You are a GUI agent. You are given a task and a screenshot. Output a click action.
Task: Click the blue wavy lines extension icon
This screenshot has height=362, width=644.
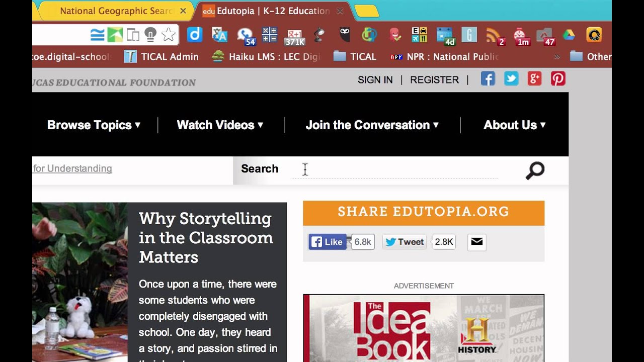(x=97, y=35)
